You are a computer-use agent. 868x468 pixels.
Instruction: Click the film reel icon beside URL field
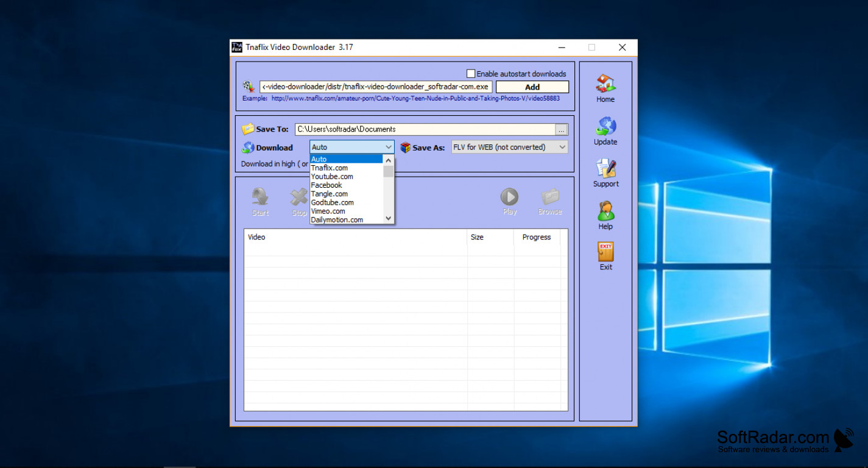[x=249, y=87]
